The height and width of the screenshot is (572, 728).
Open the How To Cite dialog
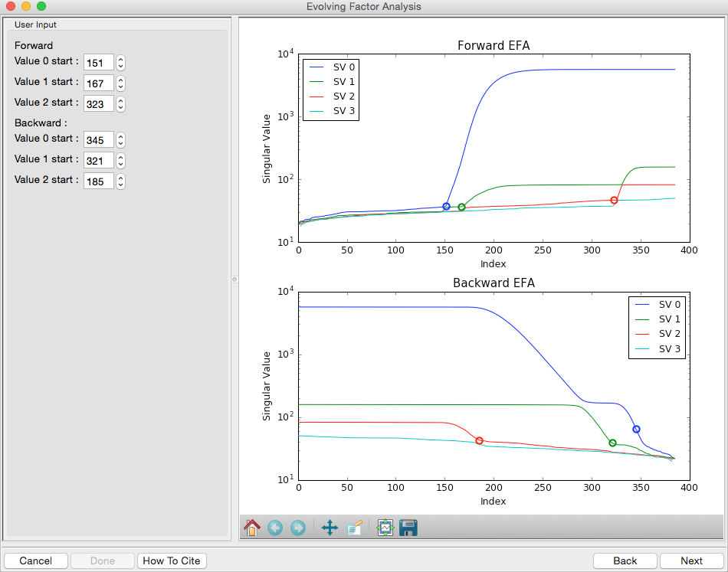click(x=172, y=561)
